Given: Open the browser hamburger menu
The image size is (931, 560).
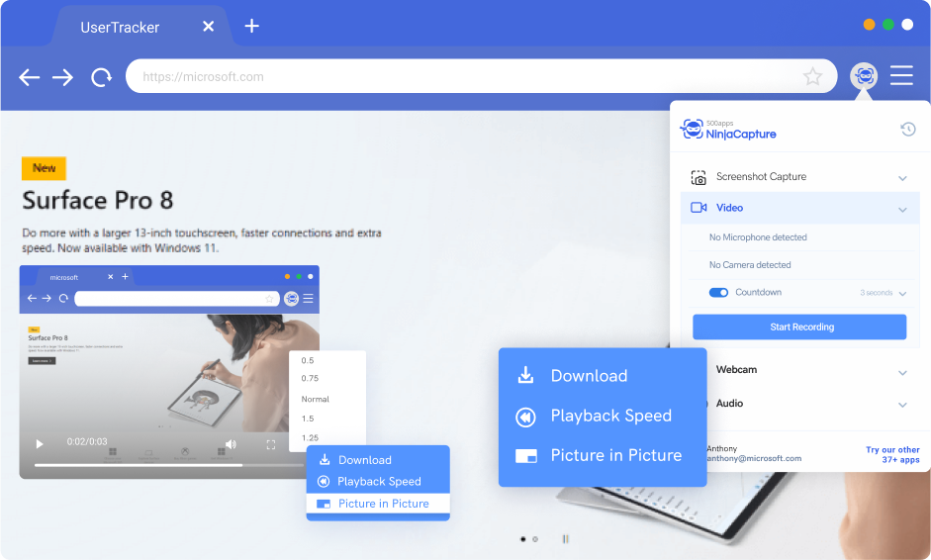Looking at the screenshot, I should pyautogui.click(x=901, y=75).
